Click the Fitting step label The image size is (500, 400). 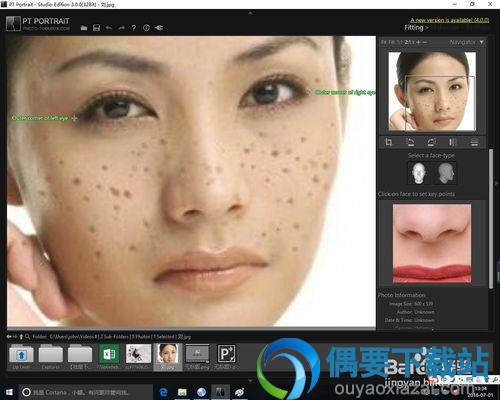pyautogui.click(x=414, y=28)
